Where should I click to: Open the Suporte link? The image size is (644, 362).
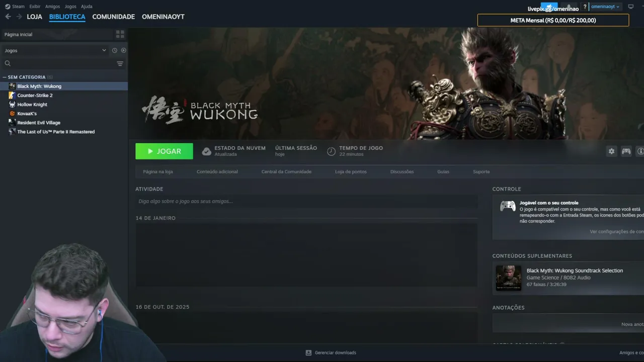481,171
